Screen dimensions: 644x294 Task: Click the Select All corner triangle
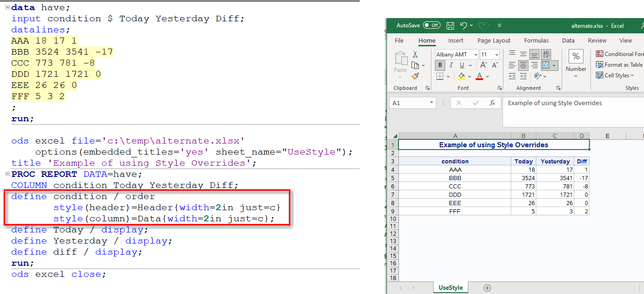coord(394,136)
